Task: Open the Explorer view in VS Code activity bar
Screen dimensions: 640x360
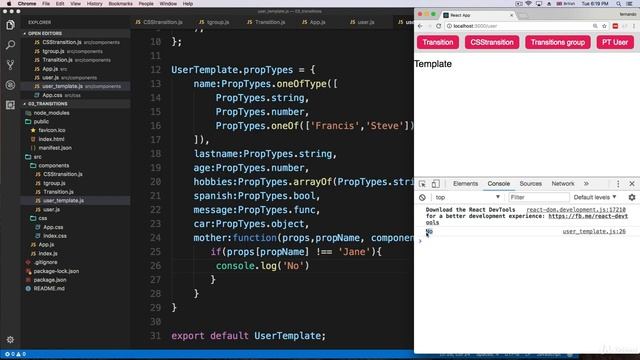Action: 10,25
